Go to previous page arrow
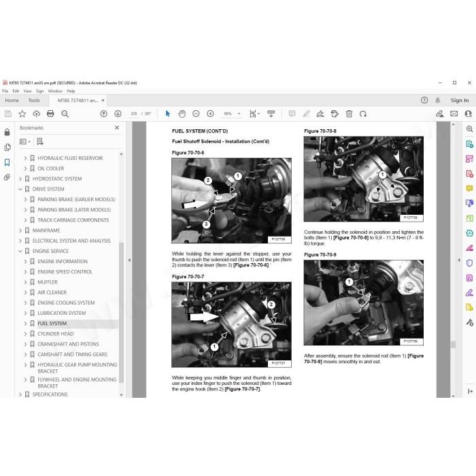The width and height of the screenshot is (476, 476). pyautogui.click(x=104, y=114)
